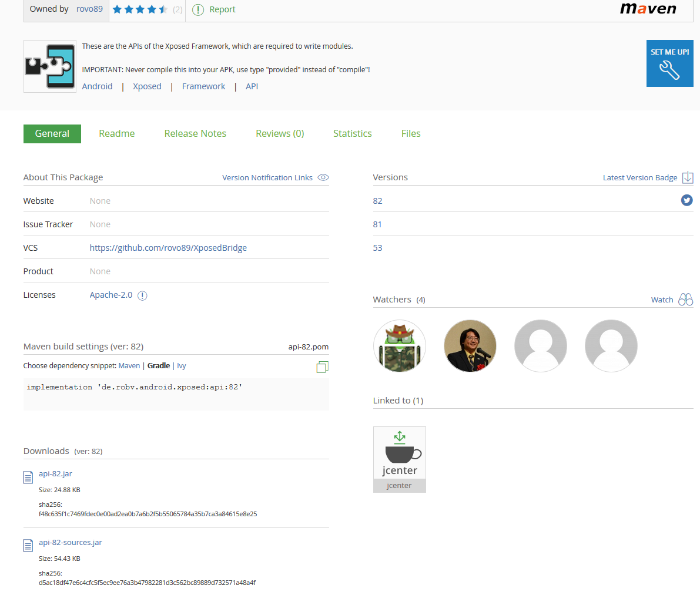Open owner rovo89 profile link
700x602 pixels.
89,9
